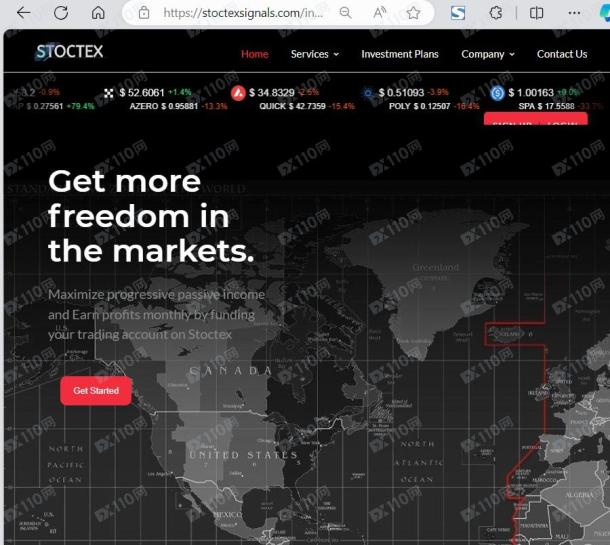610x545 pixels.
Task: Toggle split screen view
Action: point(536,13)
